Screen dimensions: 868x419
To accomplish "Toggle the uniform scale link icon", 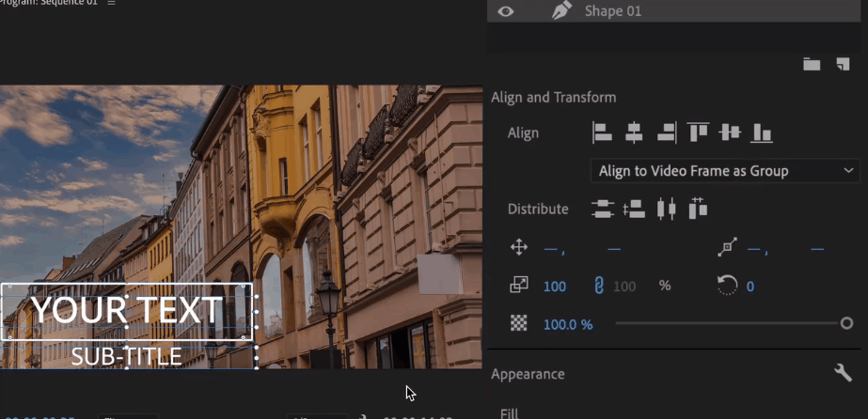I will tap(598, 286).
